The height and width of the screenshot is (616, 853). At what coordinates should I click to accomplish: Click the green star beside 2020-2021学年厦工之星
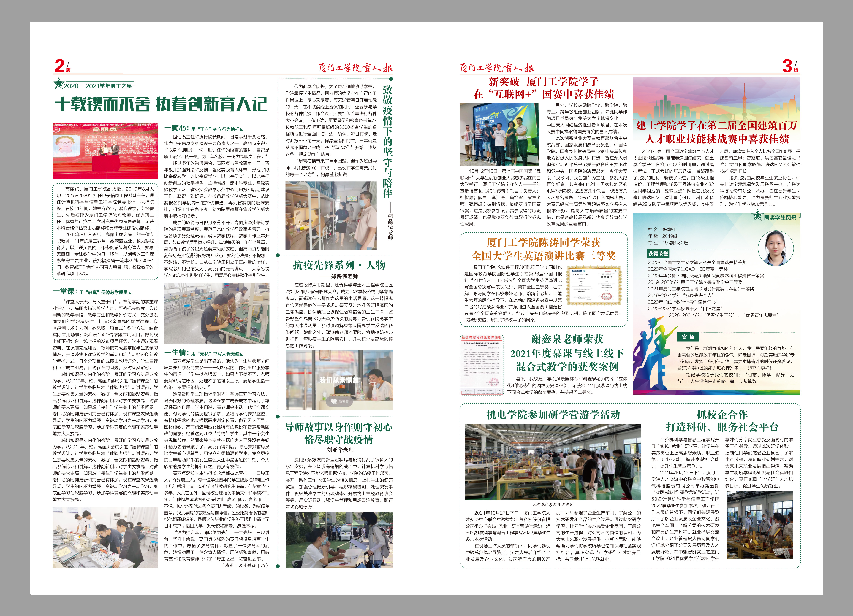[59, 83]
